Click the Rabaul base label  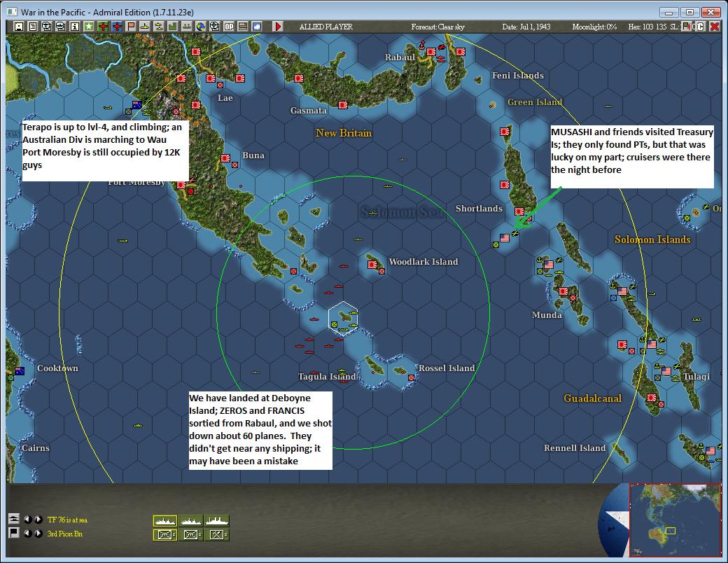400,57
